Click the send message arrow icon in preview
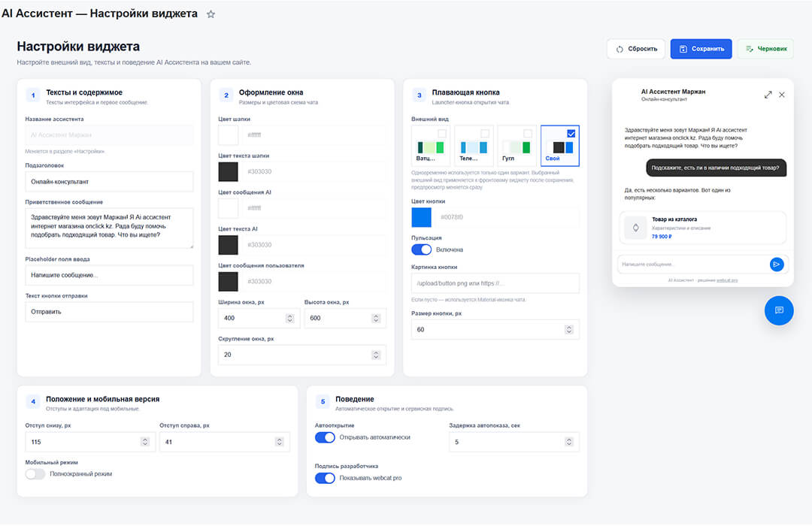Image resolution: width=812 pixels, height=526 pixels. click(776, 264)
